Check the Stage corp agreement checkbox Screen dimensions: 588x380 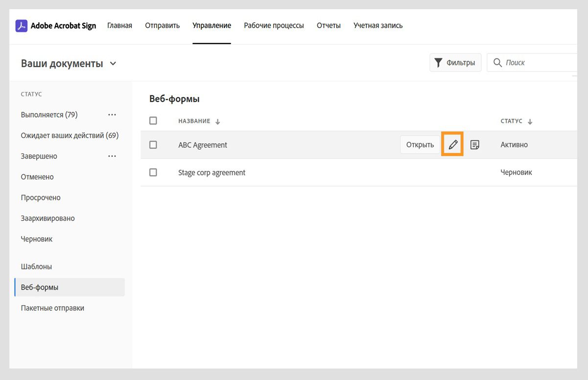[x=153, y=172]
